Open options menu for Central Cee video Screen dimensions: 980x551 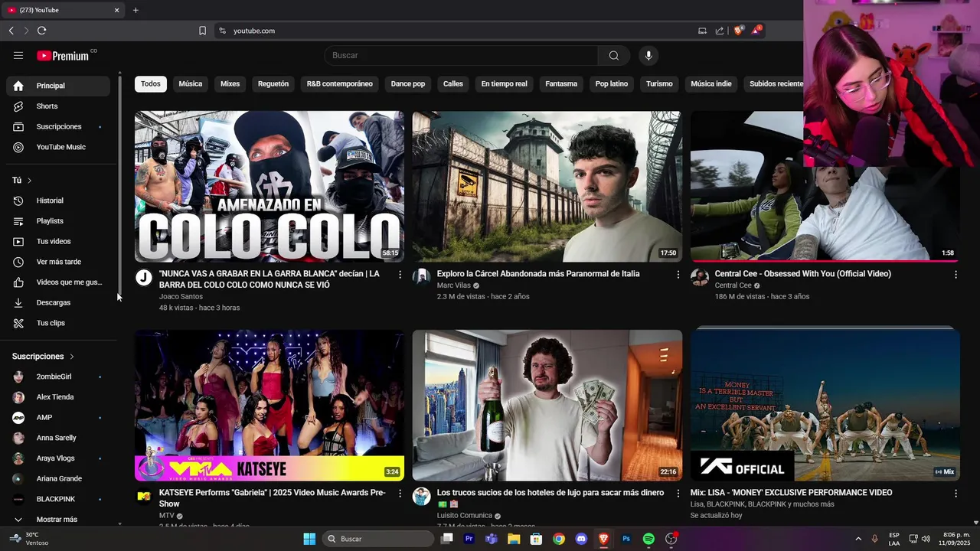pos(955,274)
